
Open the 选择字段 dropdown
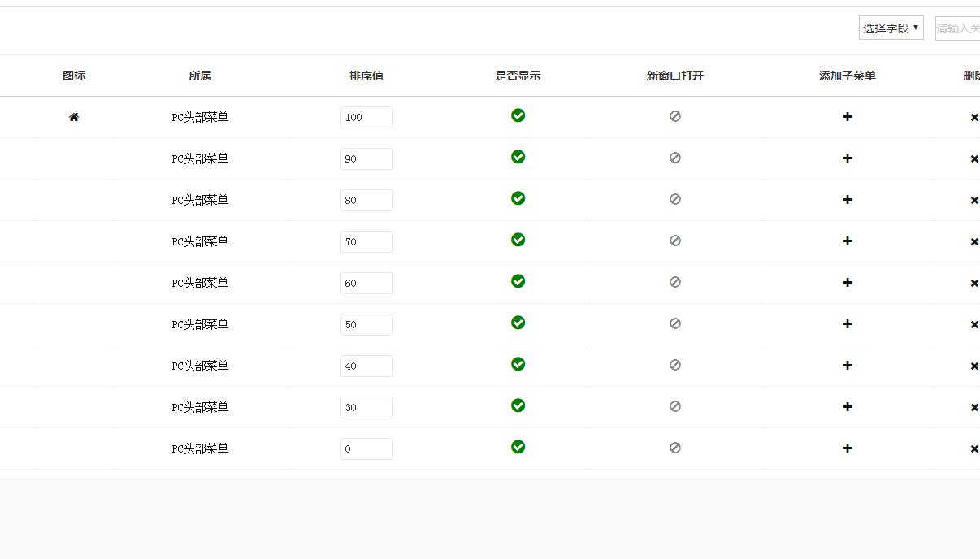[x=891, y=28]
